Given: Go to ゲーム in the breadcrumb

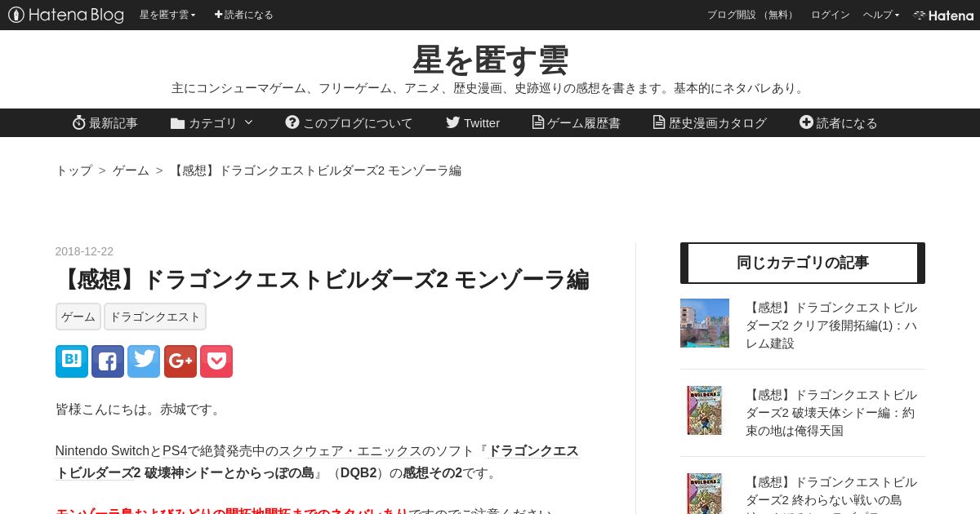Looking at the screenshot, I should tap(131, 171).
